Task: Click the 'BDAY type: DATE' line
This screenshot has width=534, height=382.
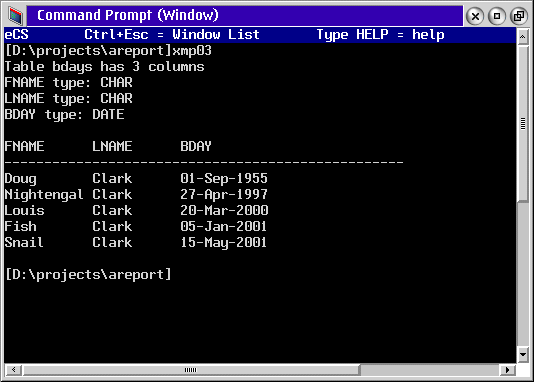Action: (64, 115)
